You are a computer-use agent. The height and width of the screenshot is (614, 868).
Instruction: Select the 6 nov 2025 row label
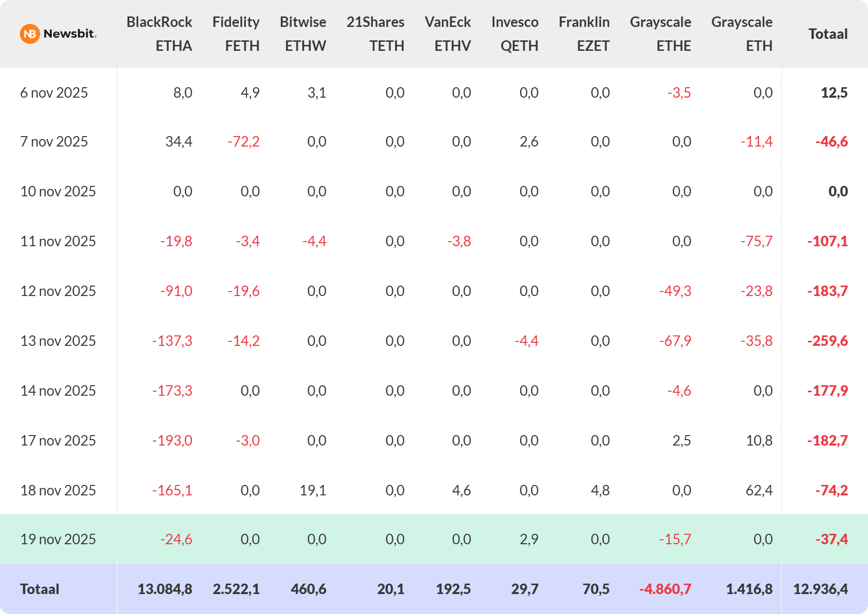click(x=54, y=93)
